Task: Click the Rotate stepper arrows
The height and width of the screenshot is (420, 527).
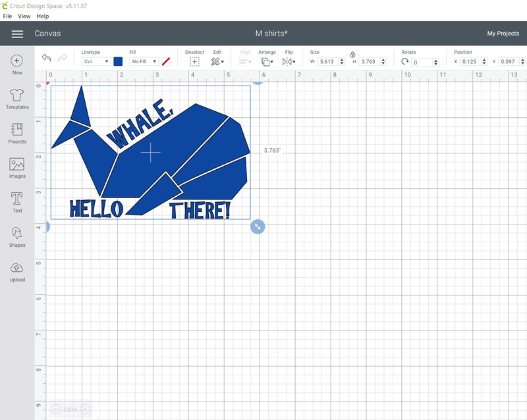Action: tap(436, 62)
